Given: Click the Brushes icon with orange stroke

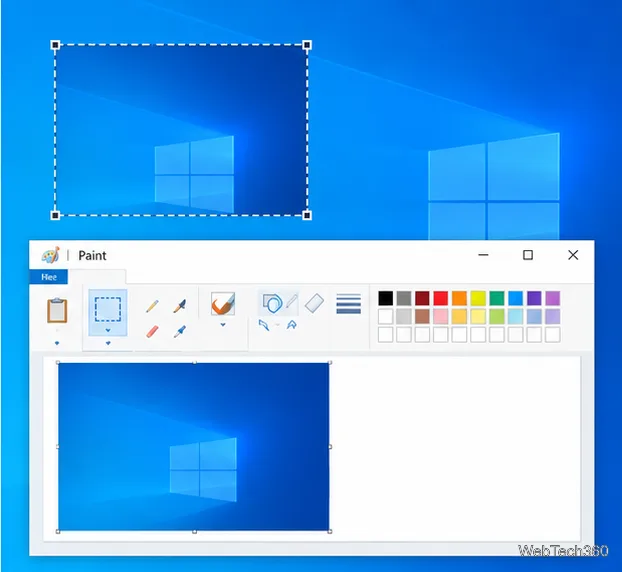Looking at the screenshot, I should tap(223, 304).
